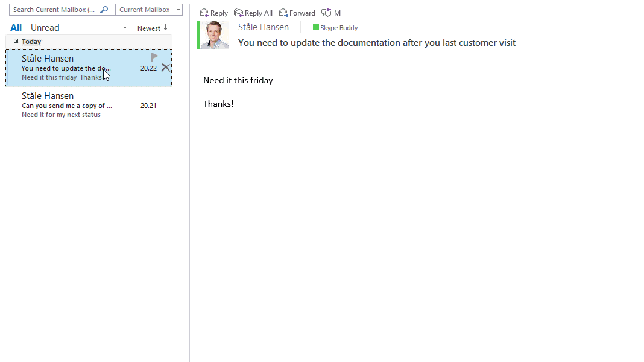Toggle the Newest sort order arrow

point(165,28)
